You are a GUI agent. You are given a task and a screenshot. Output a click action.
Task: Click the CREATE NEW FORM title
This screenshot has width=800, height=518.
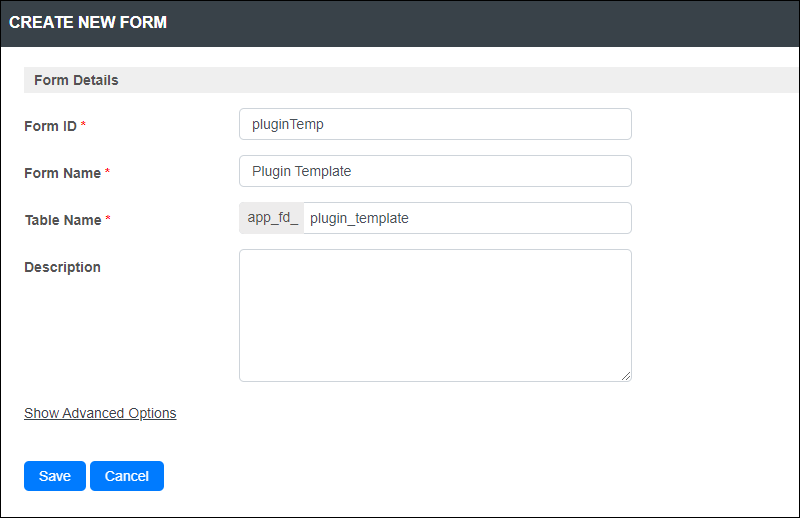coord(88,22)
